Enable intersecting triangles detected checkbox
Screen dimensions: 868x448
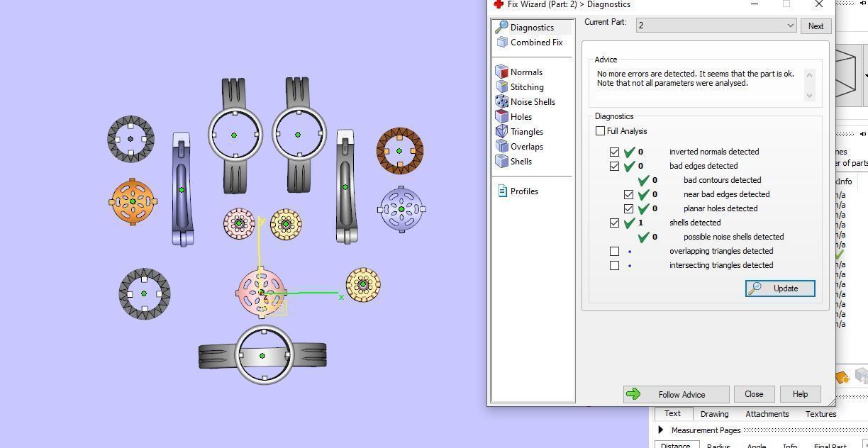pyautogui.click(x=614, y=265)
